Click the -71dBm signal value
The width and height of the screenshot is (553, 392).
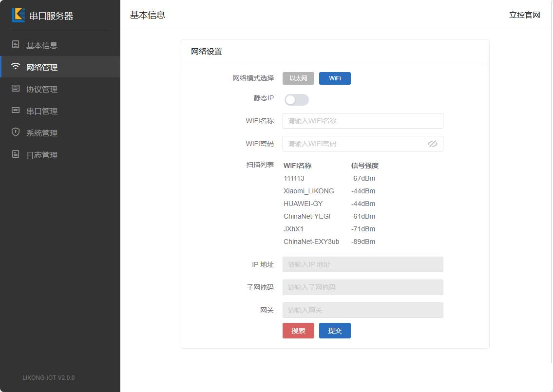tap(363, 229)
